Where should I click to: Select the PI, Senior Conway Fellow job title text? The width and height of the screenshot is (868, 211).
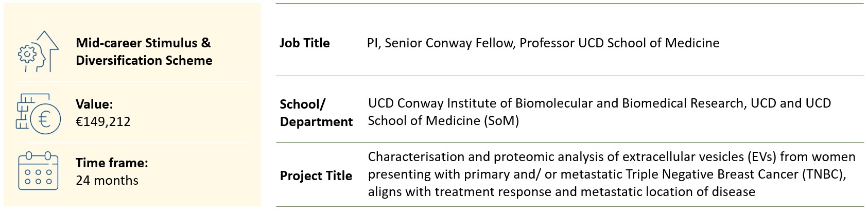(543, 43)
